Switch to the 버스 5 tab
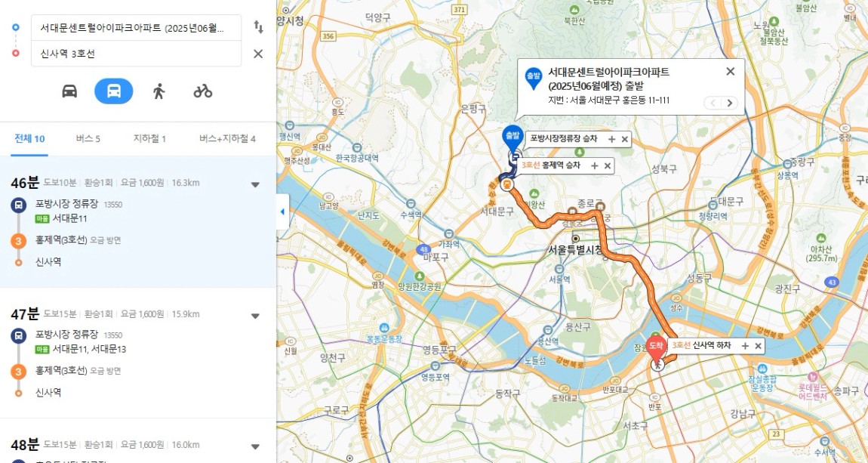 [88, 138]
